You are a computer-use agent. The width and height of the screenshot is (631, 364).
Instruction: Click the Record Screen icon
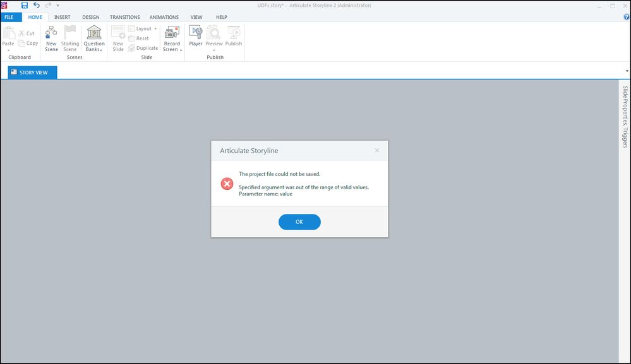click(172, 33)
